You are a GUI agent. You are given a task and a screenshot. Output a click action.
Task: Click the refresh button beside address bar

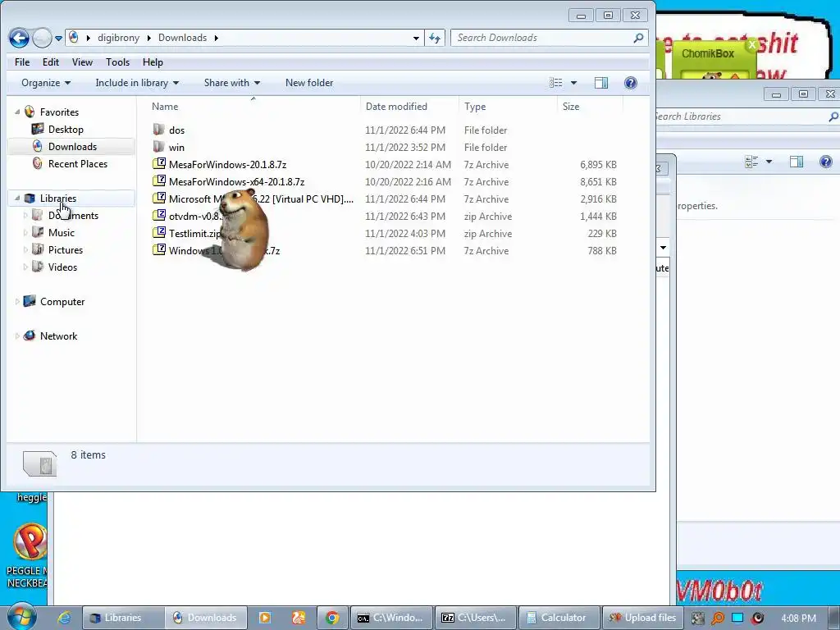point(435,38)
